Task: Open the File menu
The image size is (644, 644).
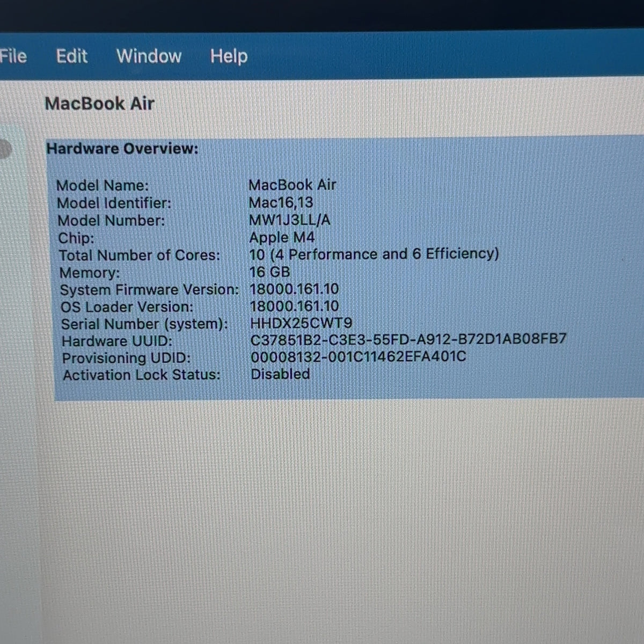Action: (13, 56)
